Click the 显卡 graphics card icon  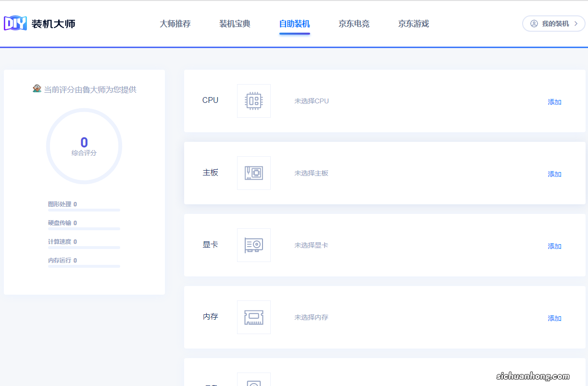tap(253, 245)
